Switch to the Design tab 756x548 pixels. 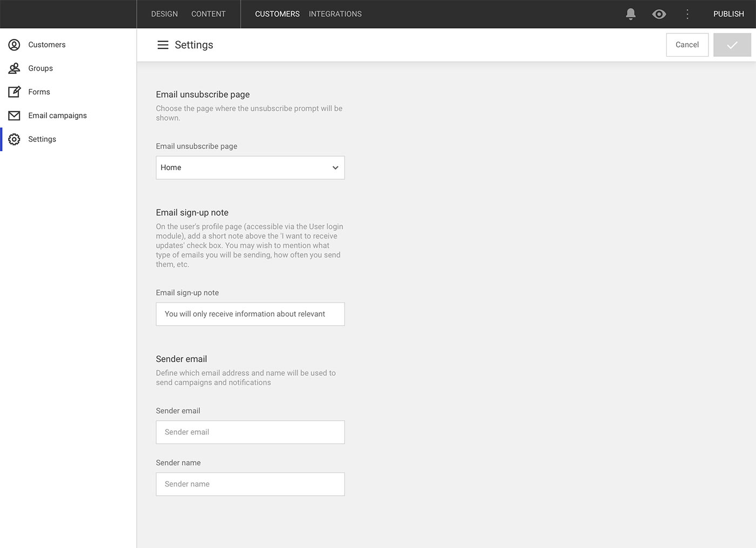coord(164,14)
